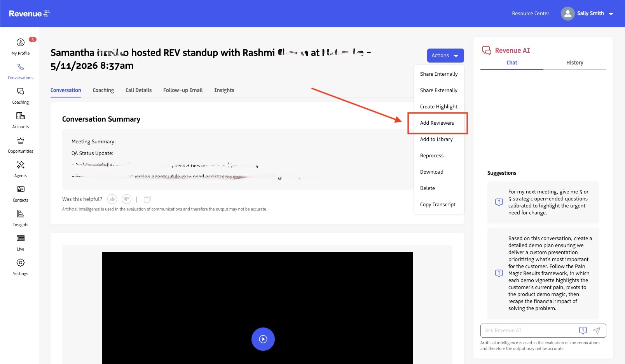625x364 pixels.
Task: Click the thumbs up helpful icon
Action: click(112, 199)
